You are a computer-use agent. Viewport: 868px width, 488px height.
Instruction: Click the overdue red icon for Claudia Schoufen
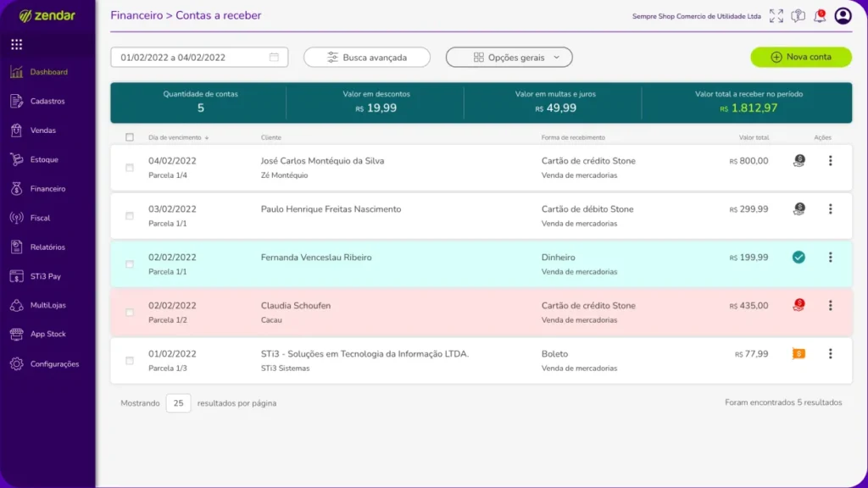[798, 305]
